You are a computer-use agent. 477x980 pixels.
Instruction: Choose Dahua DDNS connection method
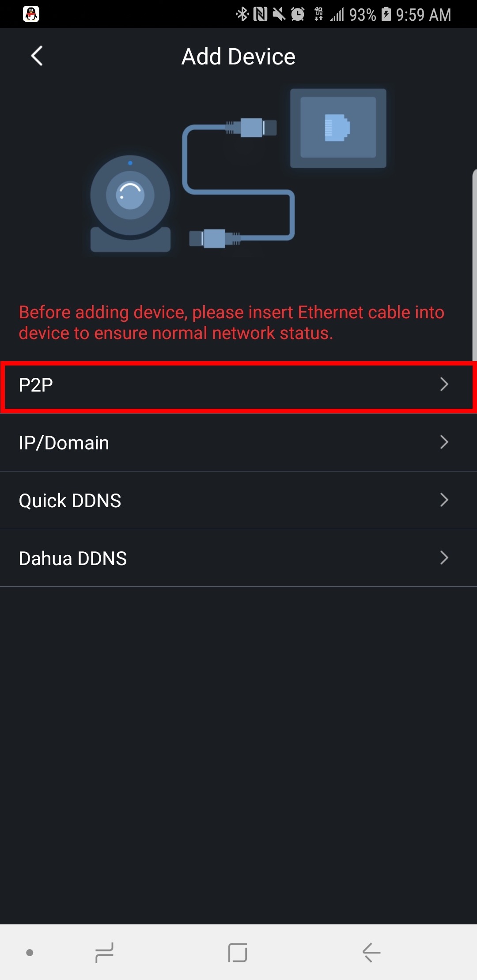[221, 558]
